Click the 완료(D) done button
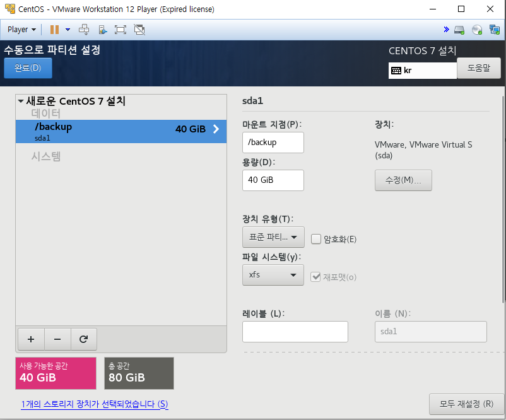This screenshot has width=506, height=420. tap(28, 67)
